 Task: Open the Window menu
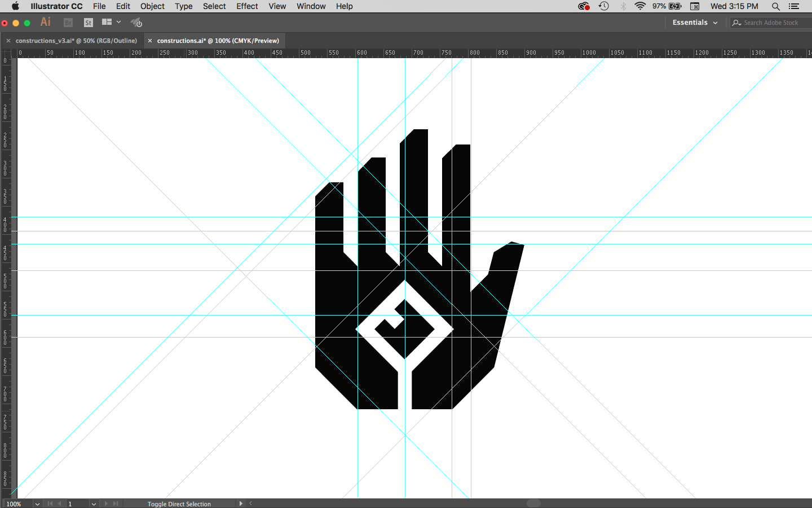pyautogui.click(x=311, y=6)
